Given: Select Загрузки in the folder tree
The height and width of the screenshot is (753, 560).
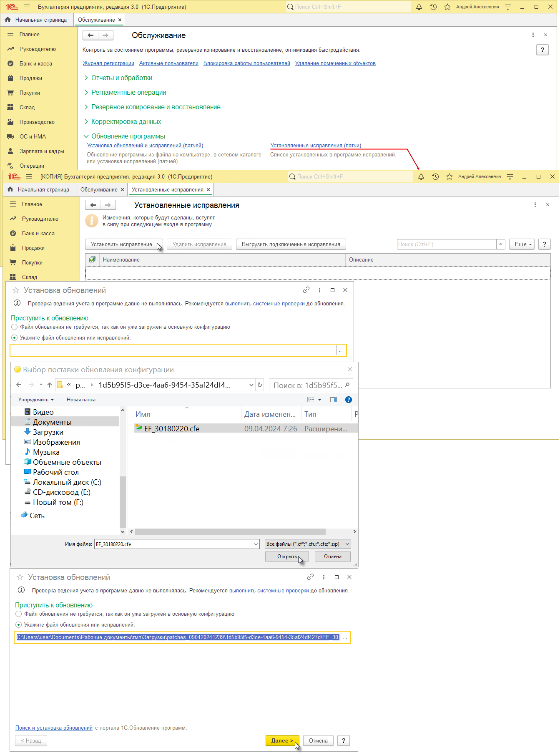Looking at the screenshot, I should coord(48,432).
